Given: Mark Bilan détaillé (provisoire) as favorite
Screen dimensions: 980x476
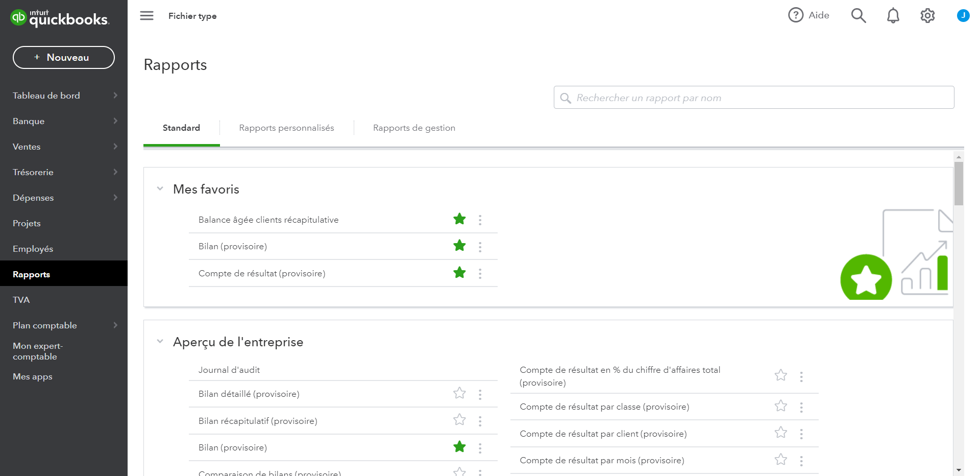Looking at the screenshot, I should pos(459,393).
